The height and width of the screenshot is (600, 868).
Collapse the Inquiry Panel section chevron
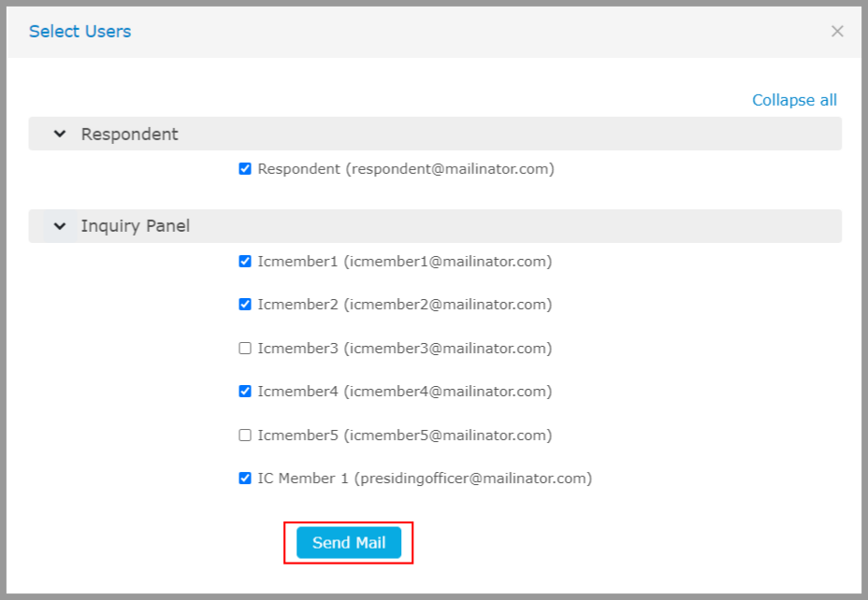pyautogui.click(x=60, y=226)
